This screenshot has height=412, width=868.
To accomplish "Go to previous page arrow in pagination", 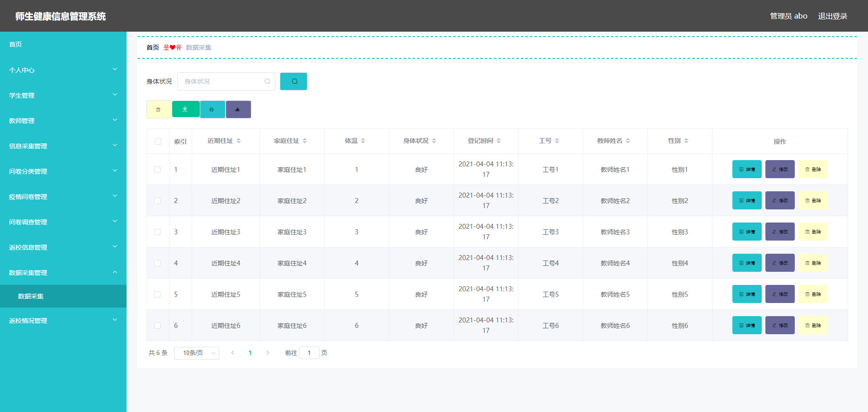I will click(x=232, y=353).
